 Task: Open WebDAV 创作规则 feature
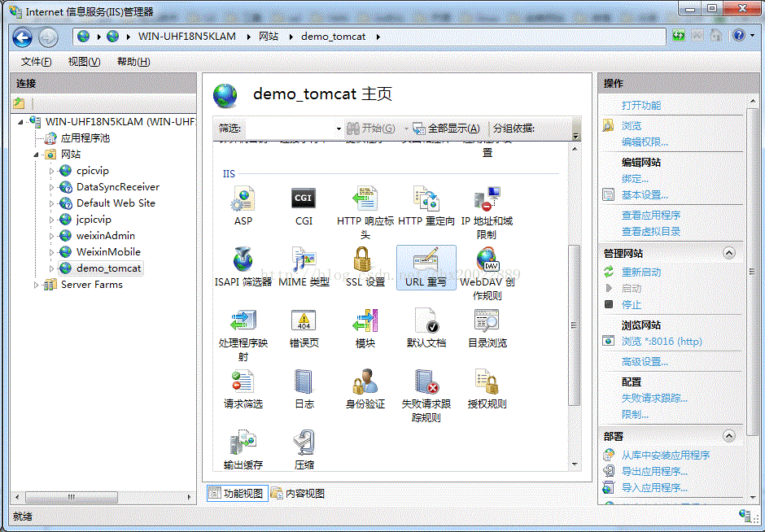[487, 273]
